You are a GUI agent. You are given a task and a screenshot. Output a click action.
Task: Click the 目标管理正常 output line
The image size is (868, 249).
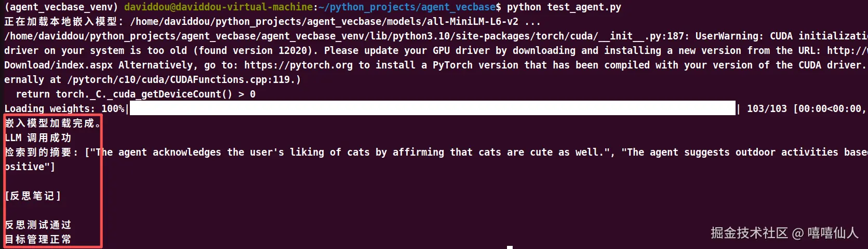pyautogui.click(x=38, y=240)
